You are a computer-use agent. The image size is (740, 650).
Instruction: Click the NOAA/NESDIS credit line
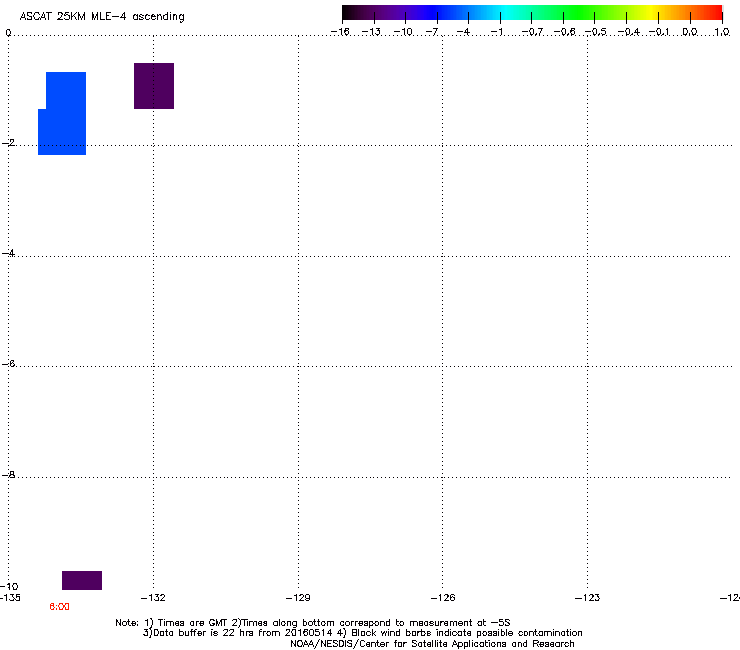[432, 644]
